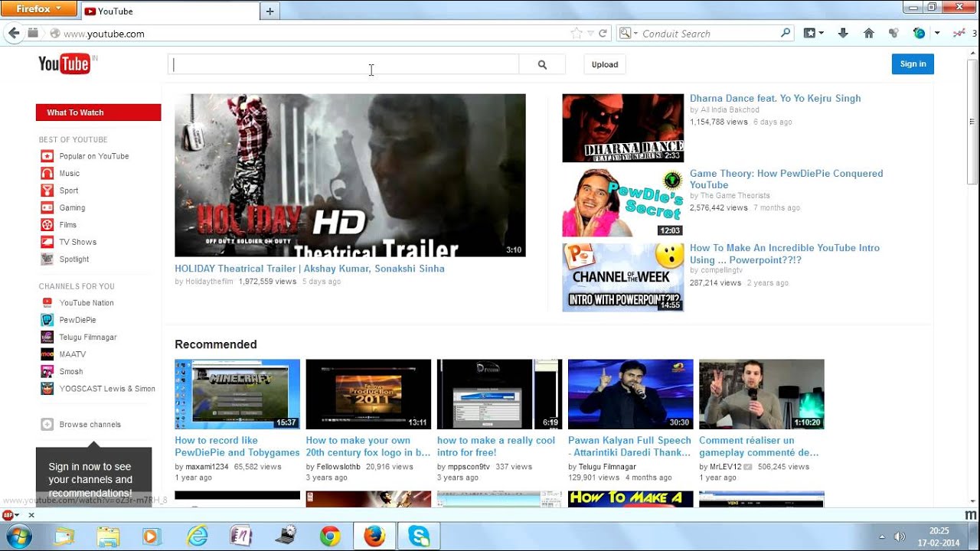Image resolution: width=980 pixels, height=551 pixels.
Task: Open the Channel of the Week thumbnail
Action: pyautogui.click(x=622, y=277)
